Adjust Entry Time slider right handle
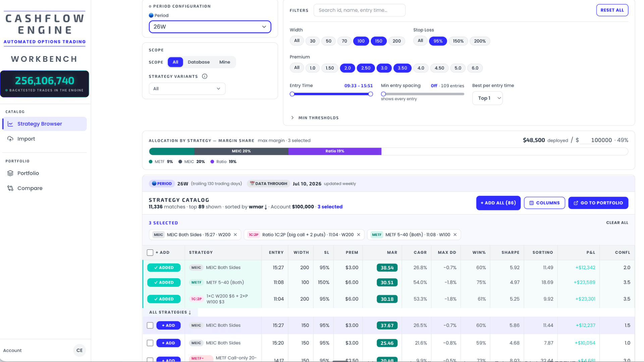The width and height of the screenshot is (644, 362). click(x=371, y=94)
